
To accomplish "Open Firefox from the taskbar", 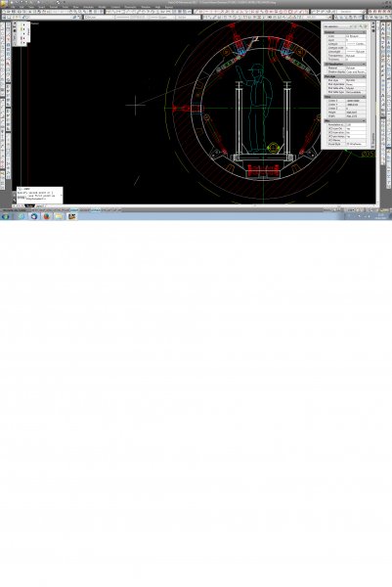I will click(46, 216).
